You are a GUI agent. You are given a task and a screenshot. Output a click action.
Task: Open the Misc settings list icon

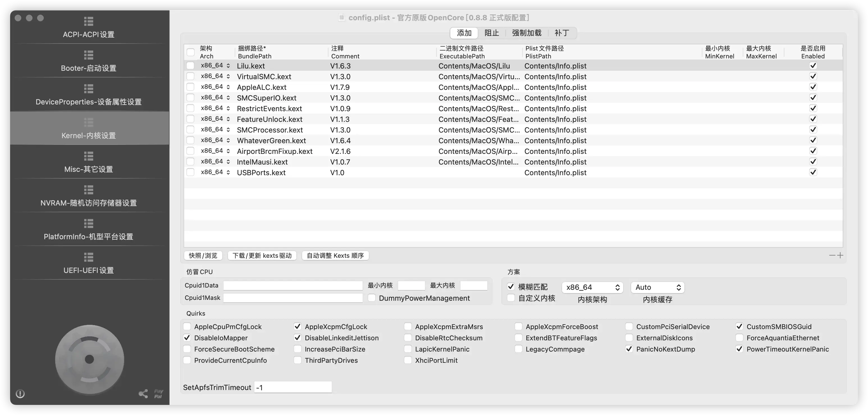click(89, 156)
